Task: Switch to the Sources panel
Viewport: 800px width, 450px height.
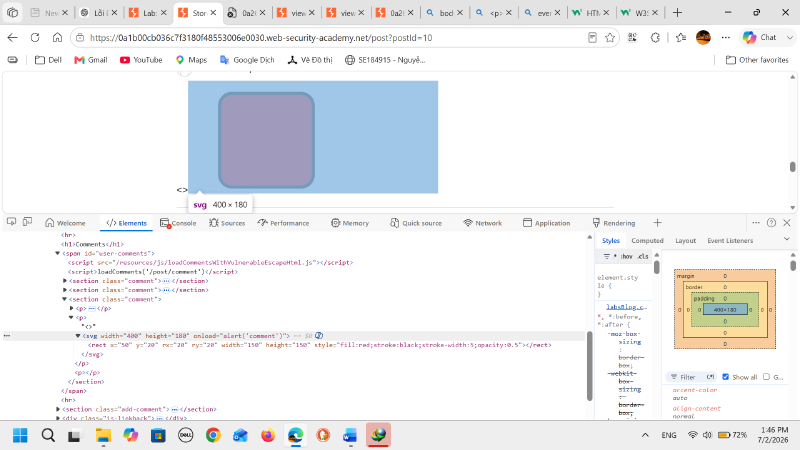Action: [x=227, y=223]
